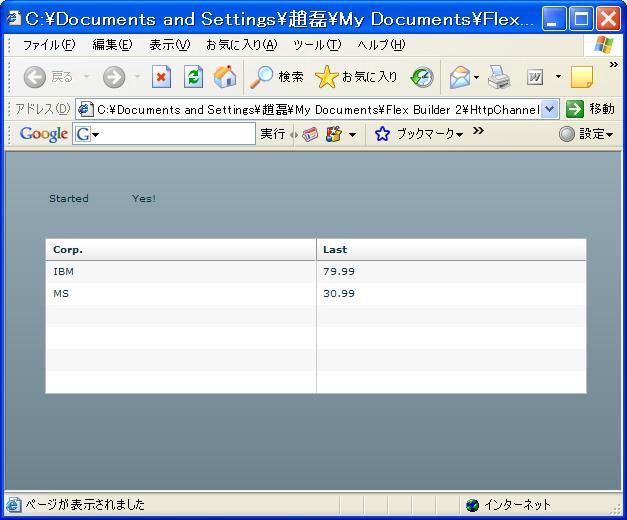Select the IBM row in the data grid
Image resolution: width=627 pixels, height=520 pixels.
pos(316,272)
